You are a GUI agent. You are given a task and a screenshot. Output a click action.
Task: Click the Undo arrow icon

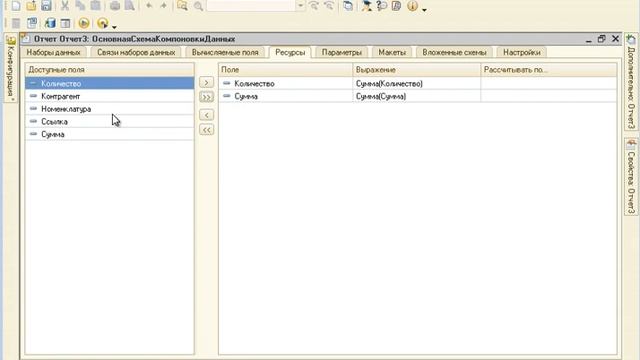[149, 6]
